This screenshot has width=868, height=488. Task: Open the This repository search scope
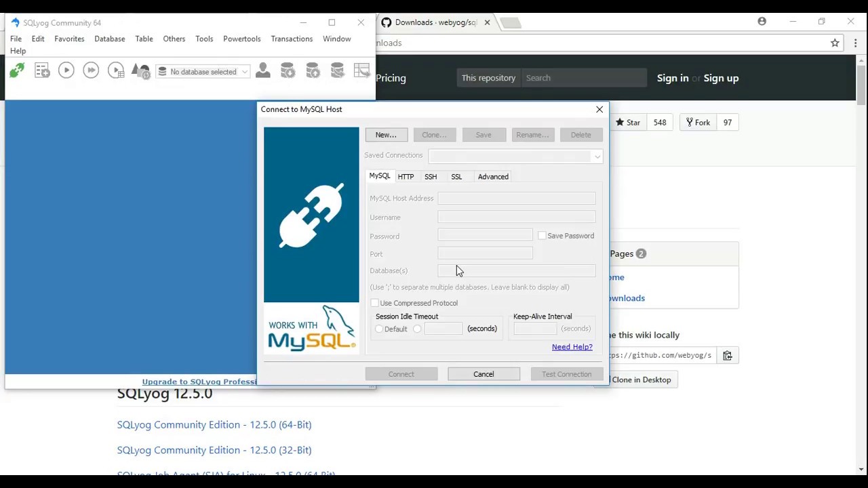point(488,78)
